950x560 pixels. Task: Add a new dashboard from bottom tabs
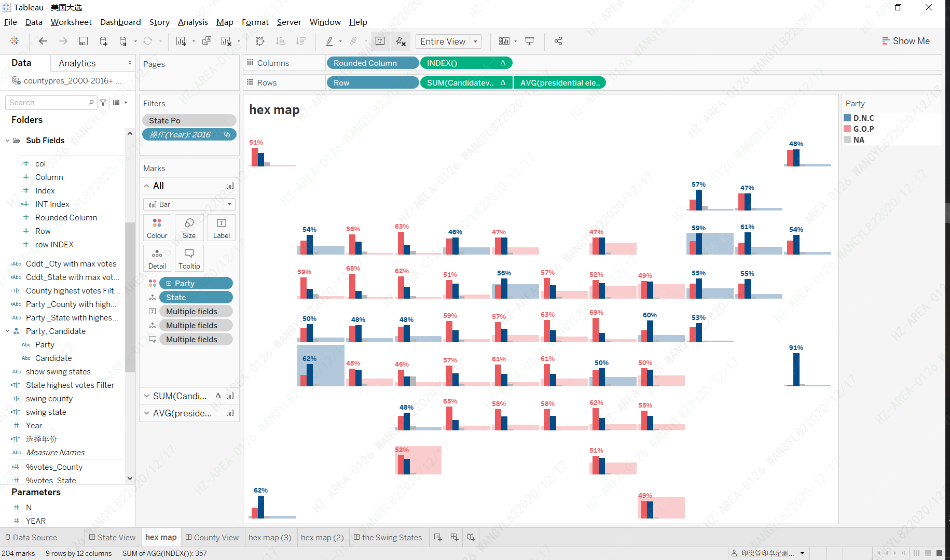click(x=455, y=537)
